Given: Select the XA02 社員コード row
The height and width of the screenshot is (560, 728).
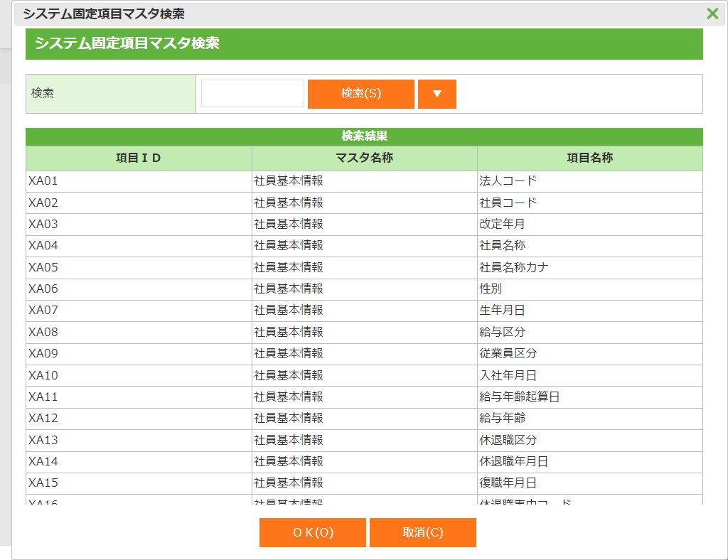Looking at the screenshot, I should pos(364,203).
